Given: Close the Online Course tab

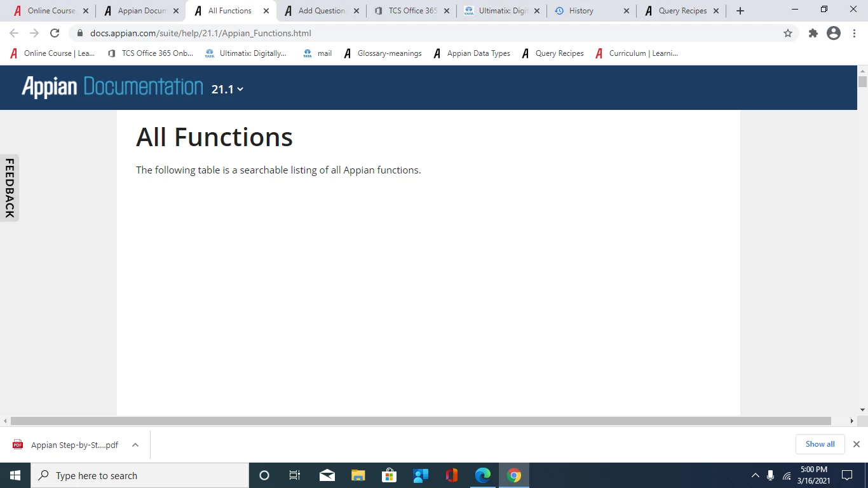Looking at the screenshot, I should (86, 11).
